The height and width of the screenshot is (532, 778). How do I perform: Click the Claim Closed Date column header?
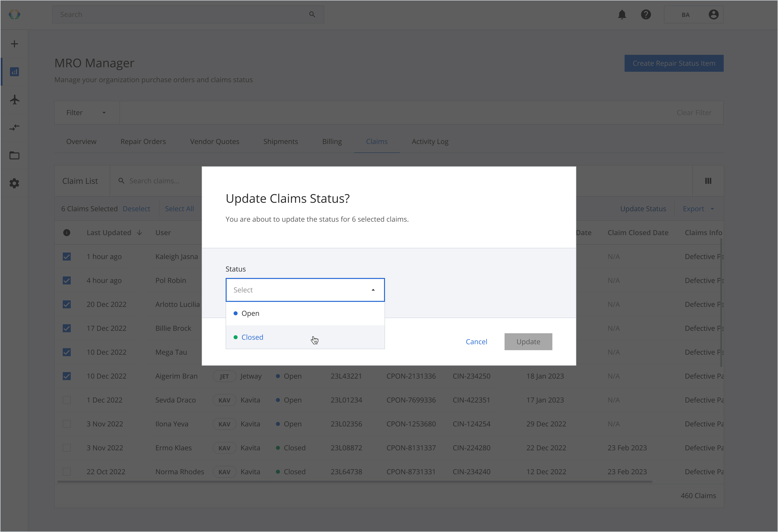[x=638, y=233]
